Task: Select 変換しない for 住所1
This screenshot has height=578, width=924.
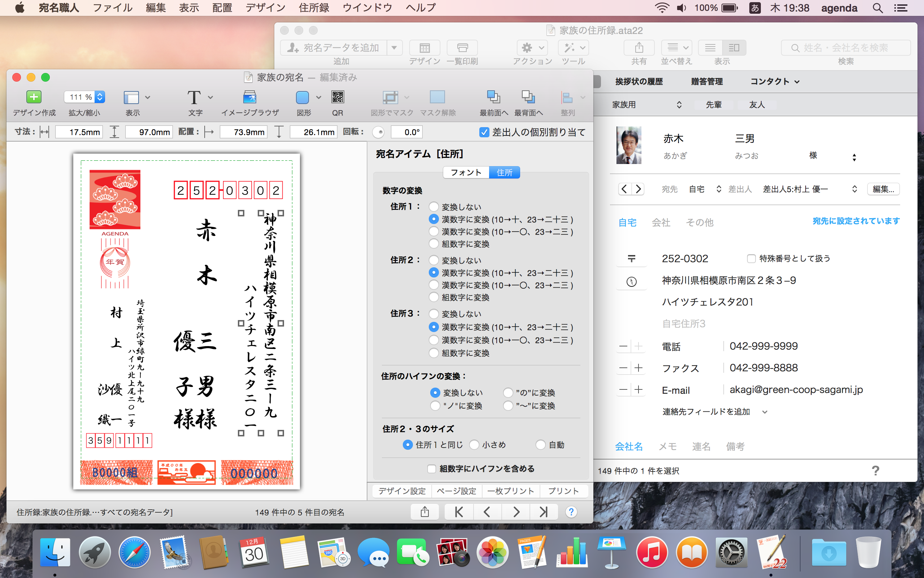Action: [433, 207]
